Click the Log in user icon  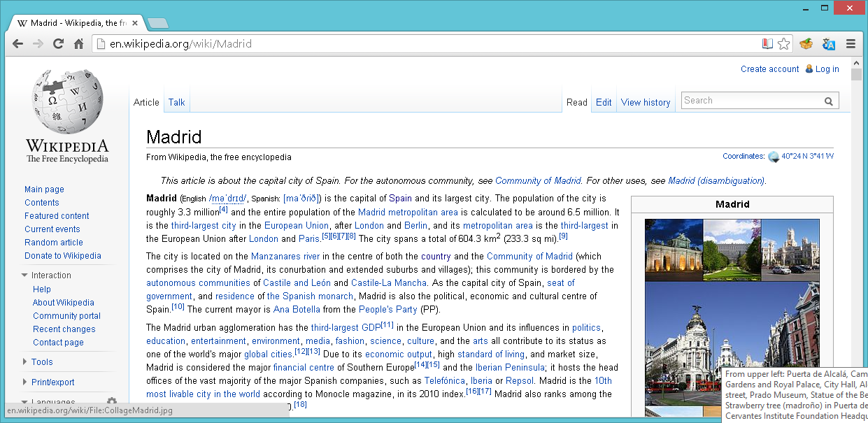click(x=809, y=69)
